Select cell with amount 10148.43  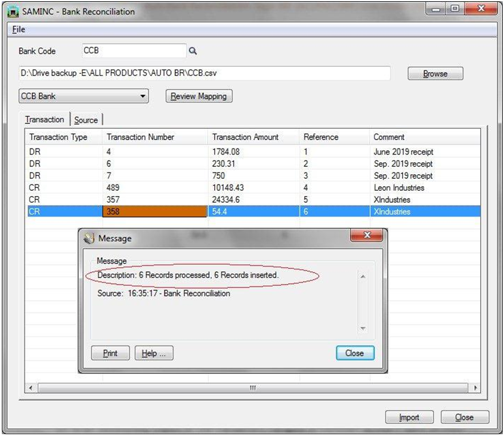point(253,187)
